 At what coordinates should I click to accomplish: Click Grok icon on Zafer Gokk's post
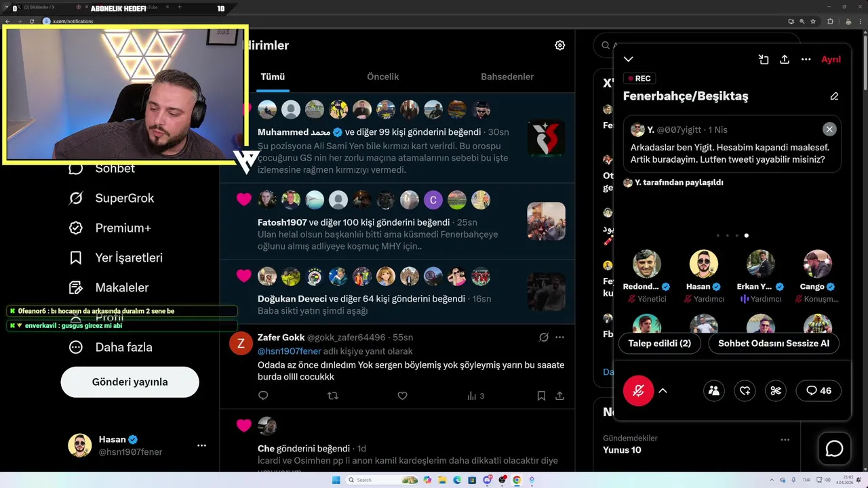click(x=543, y=337)
